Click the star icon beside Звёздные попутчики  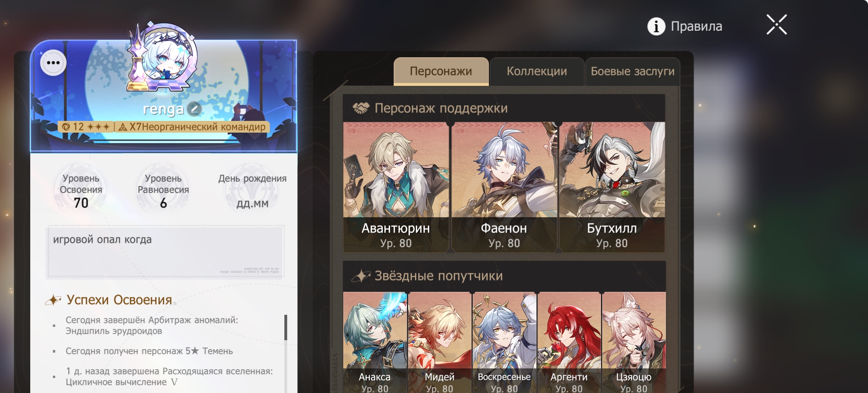pos(361,276)
